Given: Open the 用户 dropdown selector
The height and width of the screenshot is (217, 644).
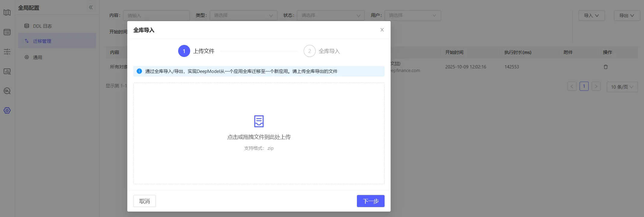Looking at the screenshot, I should 412,15.
